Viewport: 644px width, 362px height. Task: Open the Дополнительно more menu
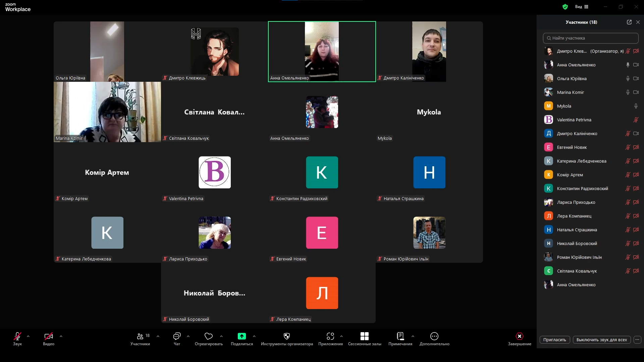pos(434,336)
